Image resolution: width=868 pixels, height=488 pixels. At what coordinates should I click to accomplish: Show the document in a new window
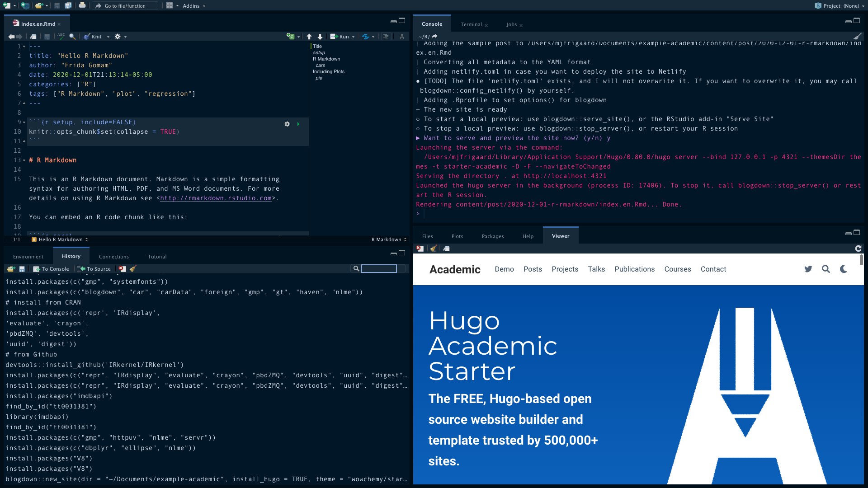33,37
